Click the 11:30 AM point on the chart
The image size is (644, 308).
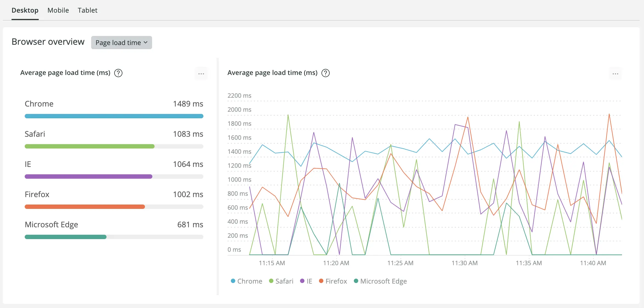click(464, 263)
